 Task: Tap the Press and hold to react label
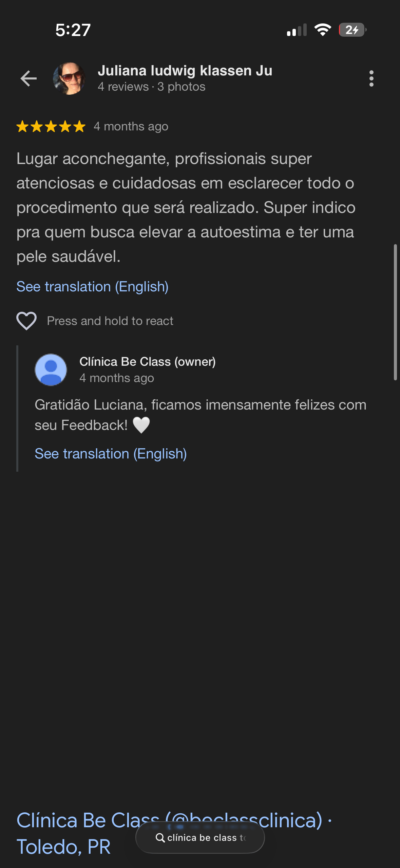(110, 321)
